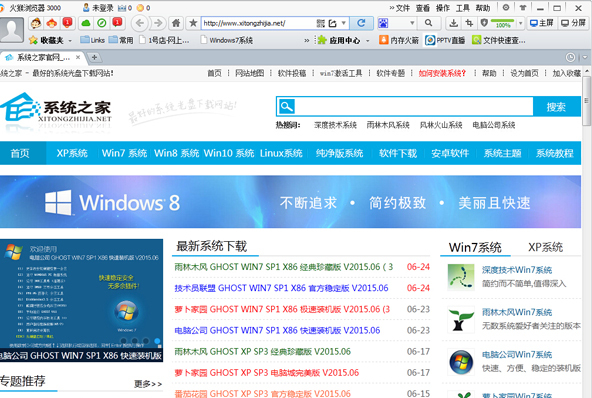Open the browser home page icon

(176, 23)
